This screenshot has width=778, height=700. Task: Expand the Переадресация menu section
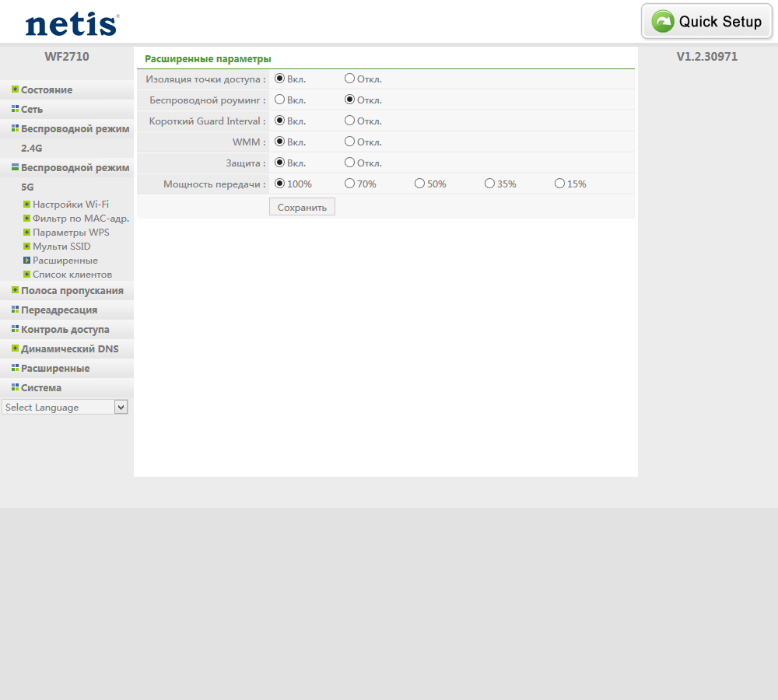(59, 310)
